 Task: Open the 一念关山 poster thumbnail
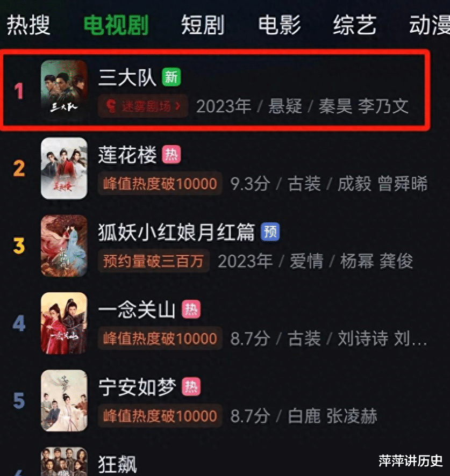(64, 323)
